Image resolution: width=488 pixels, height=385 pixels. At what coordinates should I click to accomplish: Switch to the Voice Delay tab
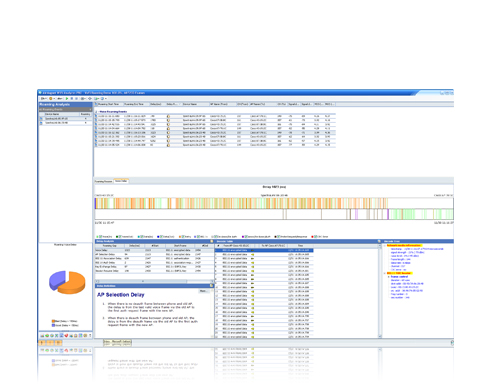121,181
